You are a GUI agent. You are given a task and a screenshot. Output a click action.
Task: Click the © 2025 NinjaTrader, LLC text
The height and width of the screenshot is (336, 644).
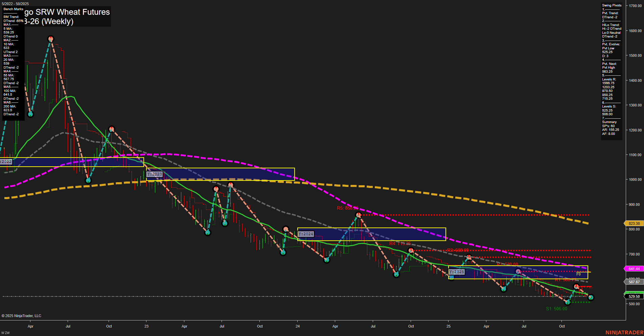pyautogui.click(x=21, y=315)
